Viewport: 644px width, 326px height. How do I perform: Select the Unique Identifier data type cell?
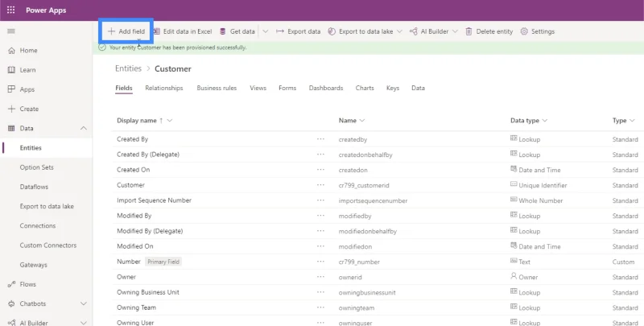[539, 185]
